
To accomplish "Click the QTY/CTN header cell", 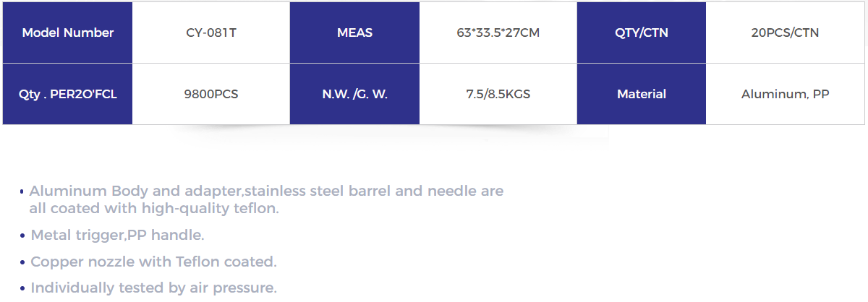I will (642, 33).
